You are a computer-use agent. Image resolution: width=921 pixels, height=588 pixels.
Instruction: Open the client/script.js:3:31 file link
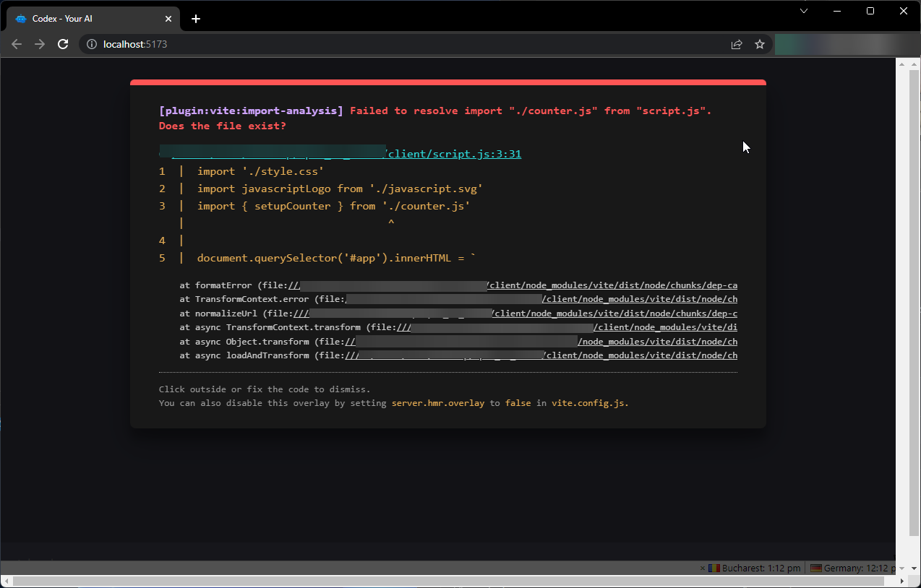point(455,154)
